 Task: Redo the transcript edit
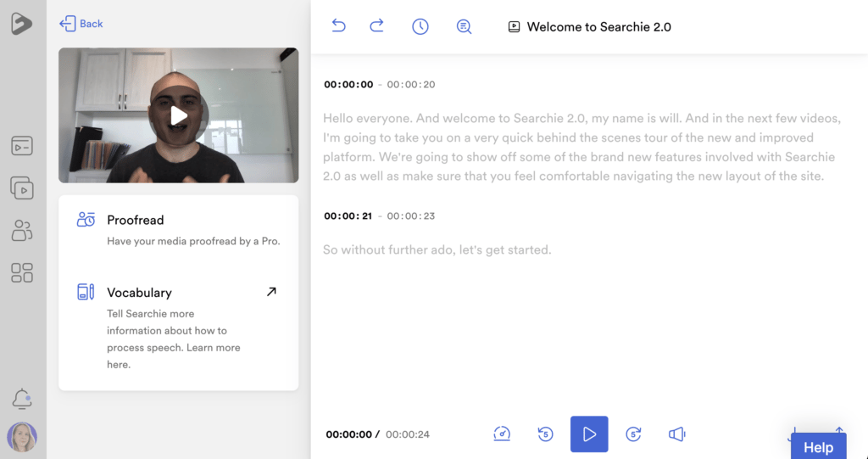(377, 26)
